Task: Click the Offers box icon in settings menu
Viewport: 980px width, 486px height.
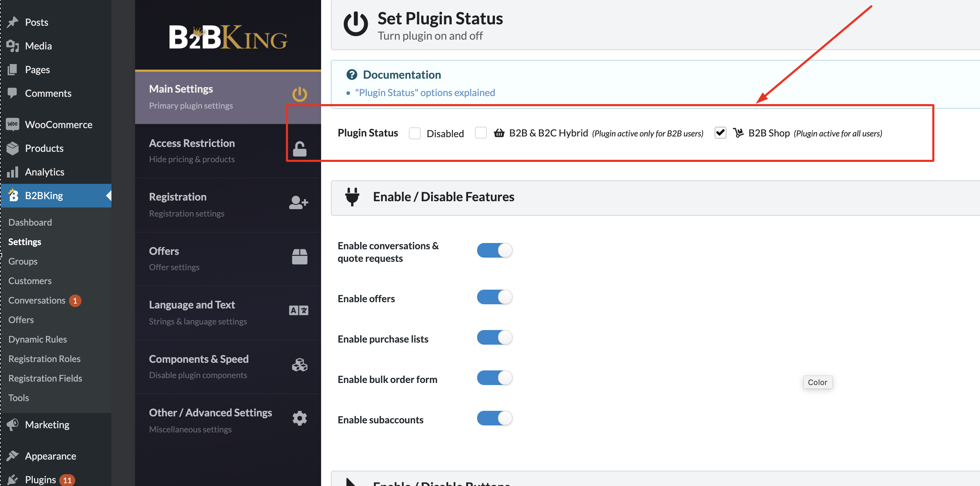Action: (300, 256)
